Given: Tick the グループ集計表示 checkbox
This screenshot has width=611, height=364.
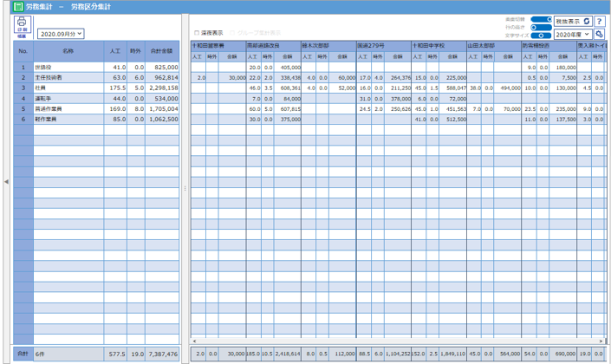Looking at the screenshot, I should pos(231,33).
